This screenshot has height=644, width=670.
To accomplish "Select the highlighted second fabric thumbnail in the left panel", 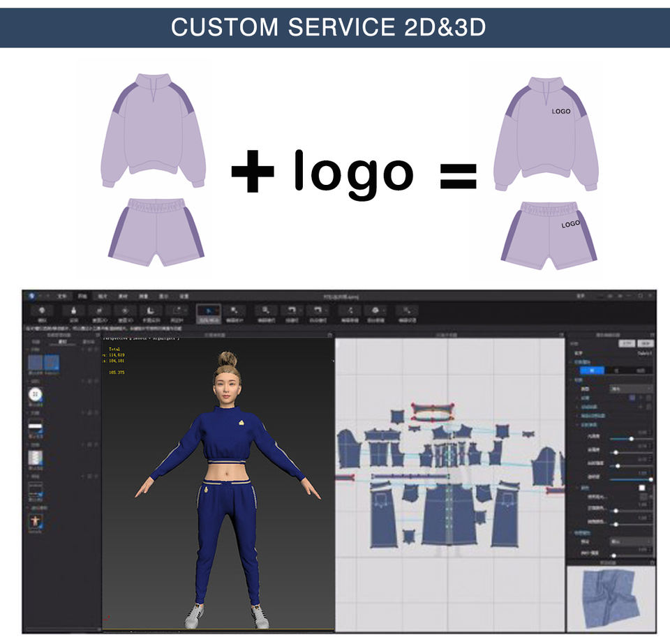I will click(x=52, y=363).
